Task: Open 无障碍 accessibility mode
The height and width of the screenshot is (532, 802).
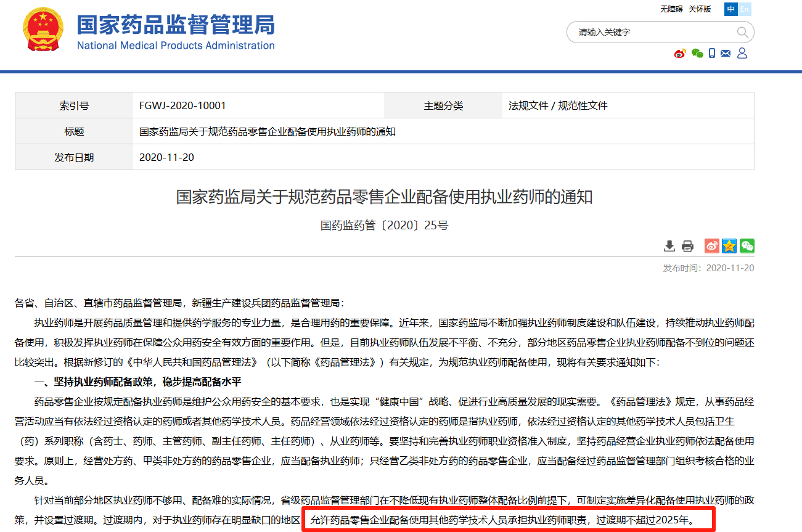Action: click(x=671, y=9)
